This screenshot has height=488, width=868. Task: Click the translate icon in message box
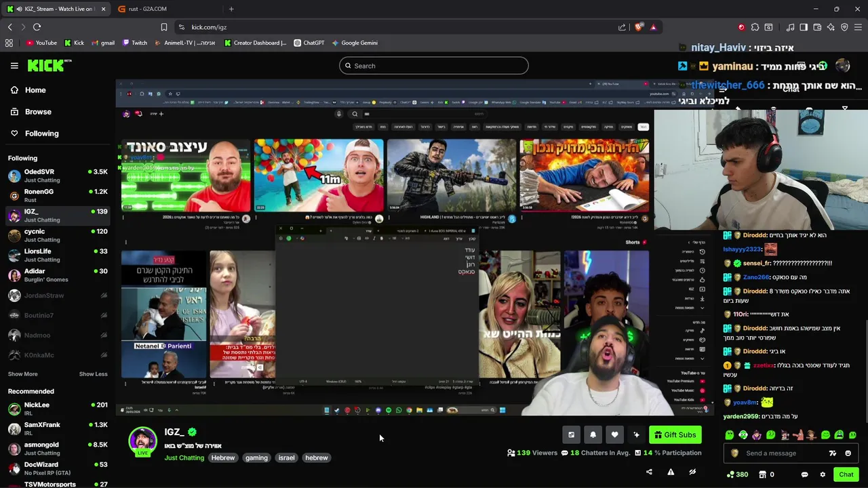[x=833, y=453]
